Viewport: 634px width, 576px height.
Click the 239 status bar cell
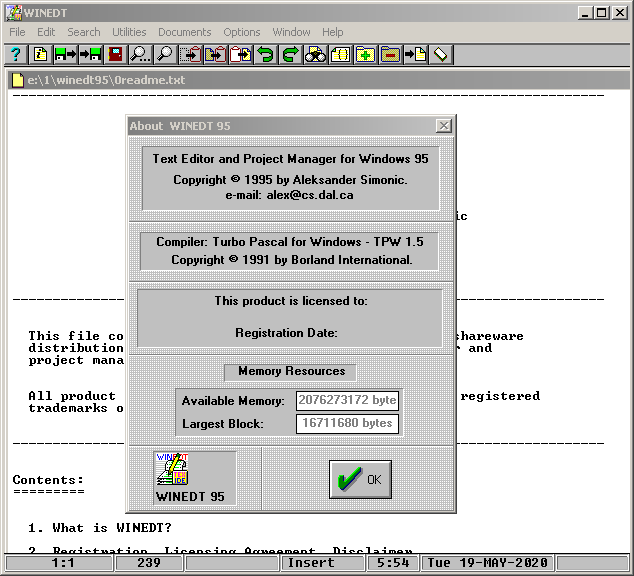(148, 563)
